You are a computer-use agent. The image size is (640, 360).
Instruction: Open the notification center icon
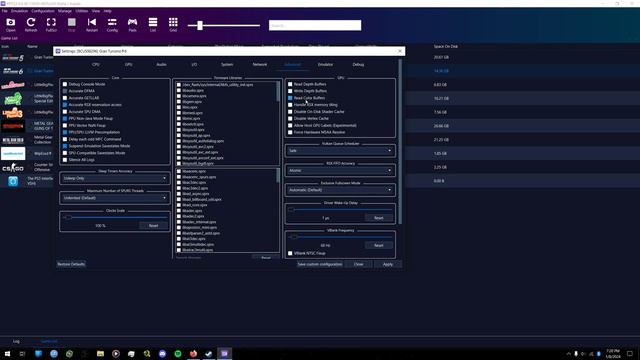click(x=630, y=353)
